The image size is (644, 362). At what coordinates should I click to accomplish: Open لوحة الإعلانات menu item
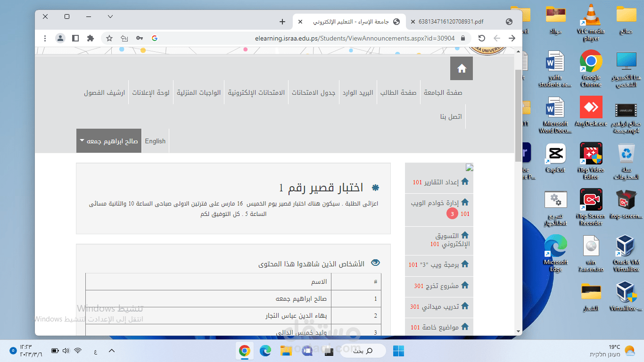pos(150,92)
